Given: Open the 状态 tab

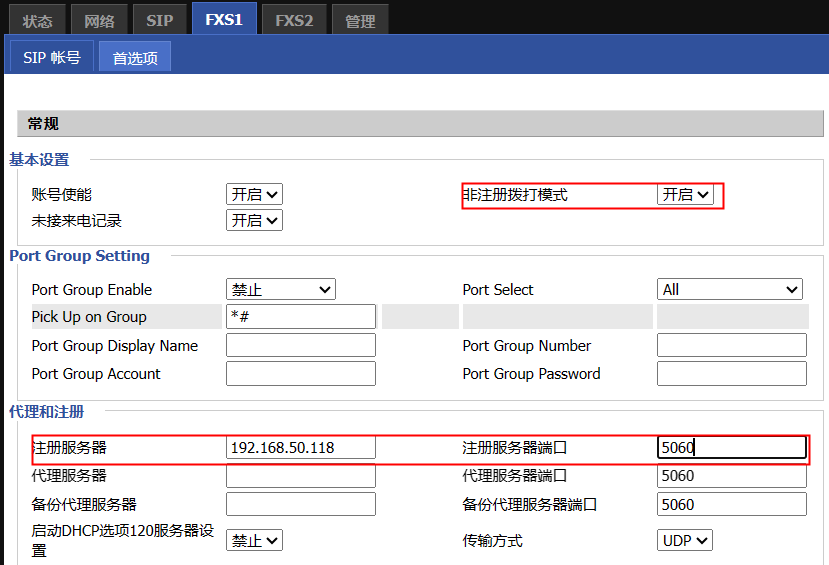Looking at the screenshot, I should click(x=37, y=20).
